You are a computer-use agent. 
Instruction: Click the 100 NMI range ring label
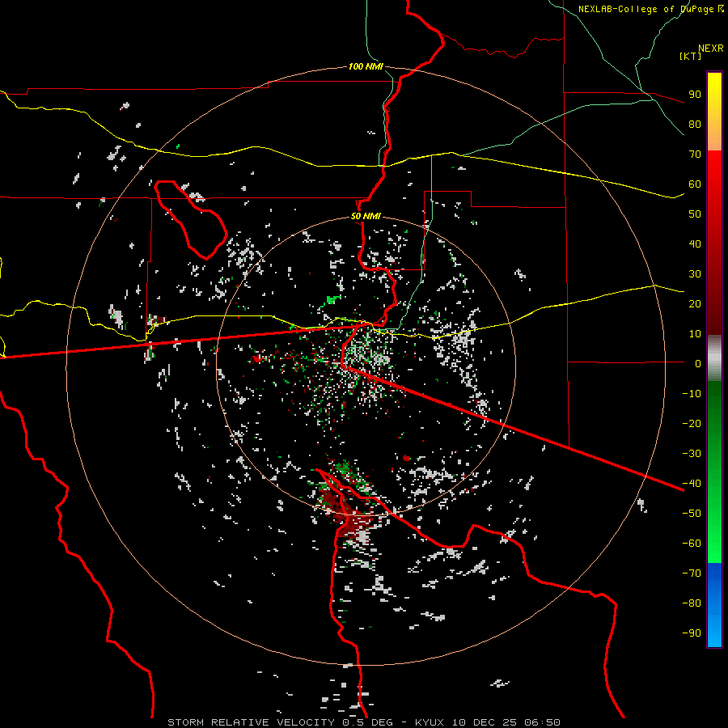coord(366,66)
